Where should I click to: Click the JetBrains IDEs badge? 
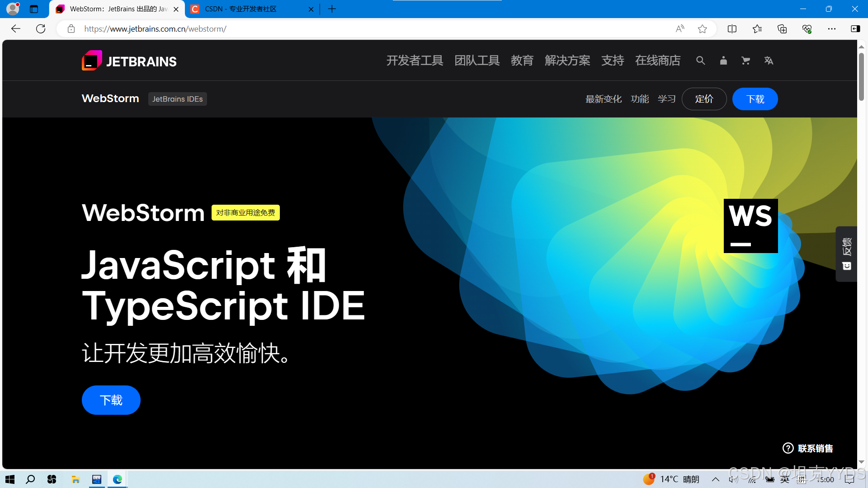point(177,99)
